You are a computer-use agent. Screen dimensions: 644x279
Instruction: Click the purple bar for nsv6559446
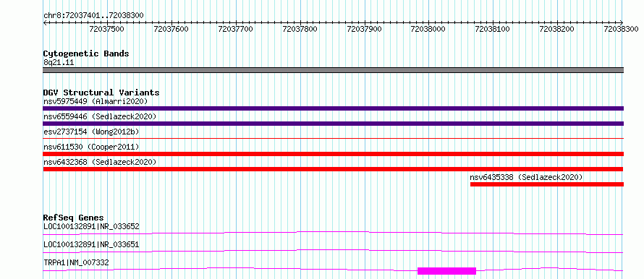[333, 124]
